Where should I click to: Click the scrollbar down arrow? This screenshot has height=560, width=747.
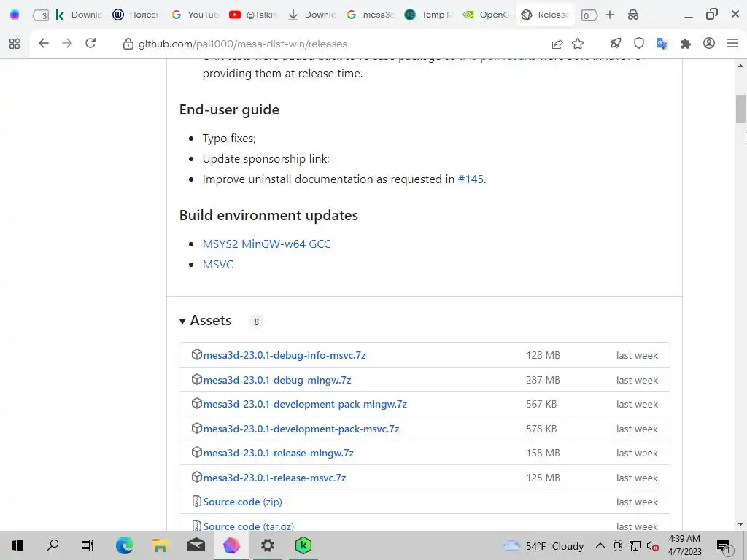point(740,524)
